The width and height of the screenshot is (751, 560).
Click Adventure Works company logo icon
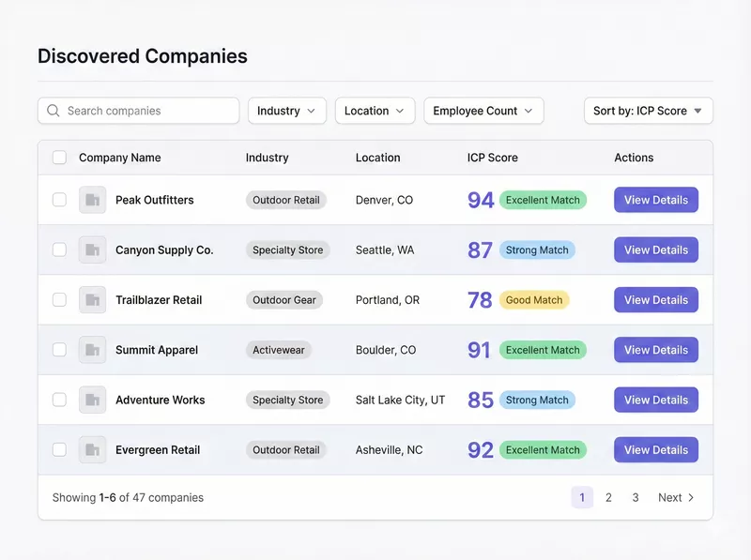[x=92, y=400]
